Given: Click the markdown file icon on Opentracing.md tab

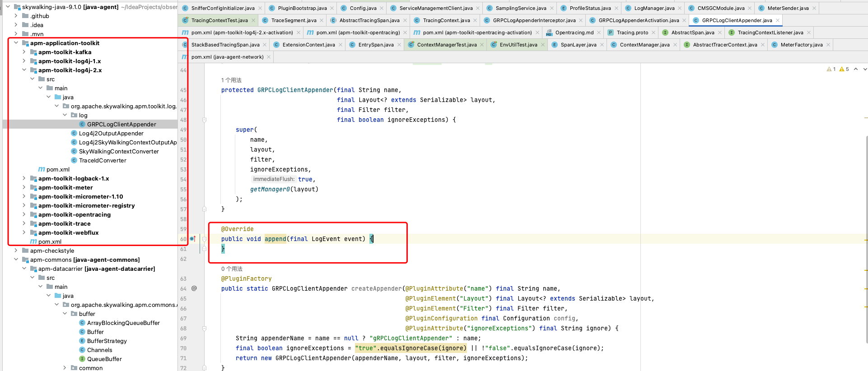Looking at the screenshot, I should [x=549, y=33].
